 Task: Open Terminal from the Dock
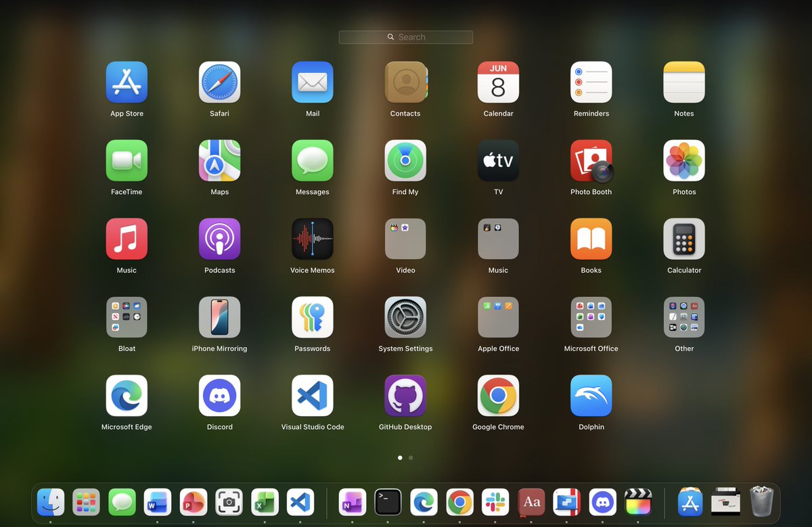(x=388, y=502)
